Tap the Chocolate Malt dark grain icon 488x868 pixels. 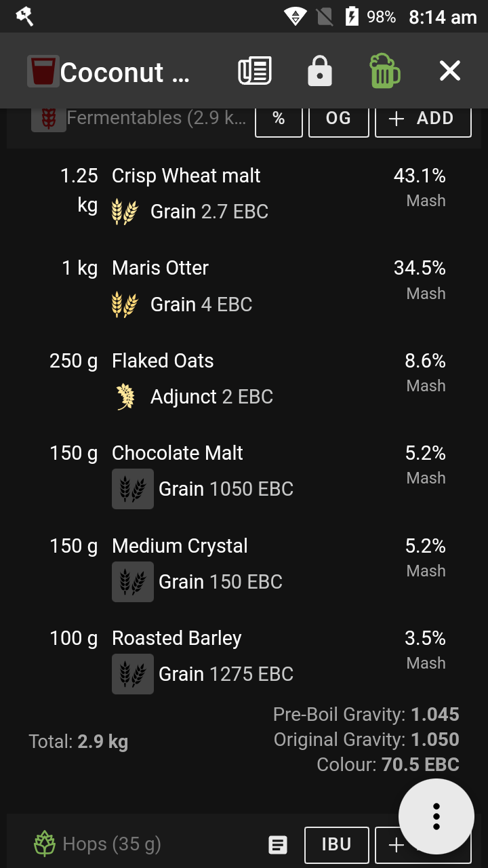[133, 489]
